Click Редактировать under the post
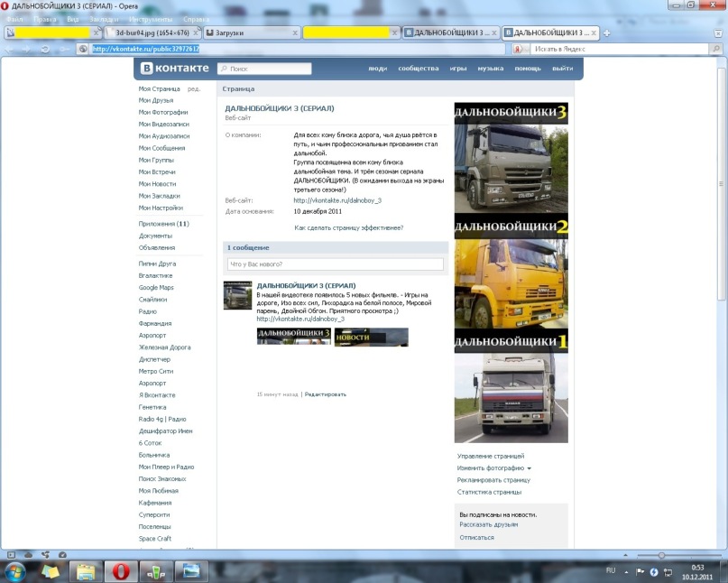The height and width of the screenshot is (583, 728). 325,394
